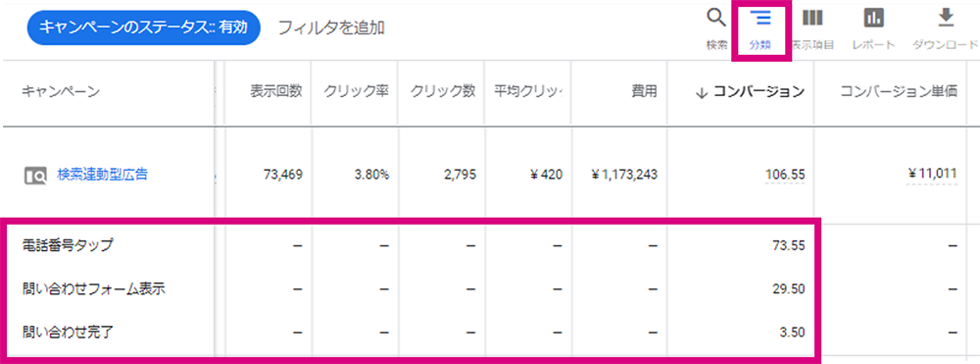Sort by クリック率 column header
This screenshot has height=364, width=980.
click(x=357, y=91)
